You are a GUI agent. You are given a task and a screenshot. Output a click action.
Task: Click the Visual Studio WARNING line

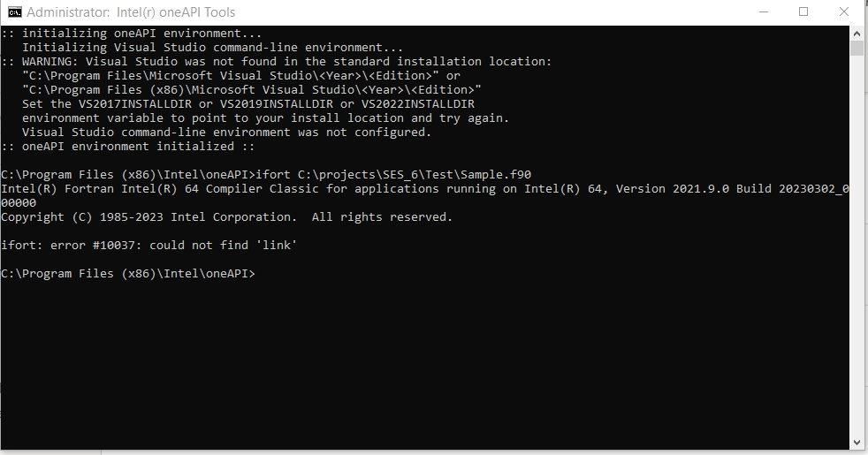pyautogui.click(x=276, y=61)
